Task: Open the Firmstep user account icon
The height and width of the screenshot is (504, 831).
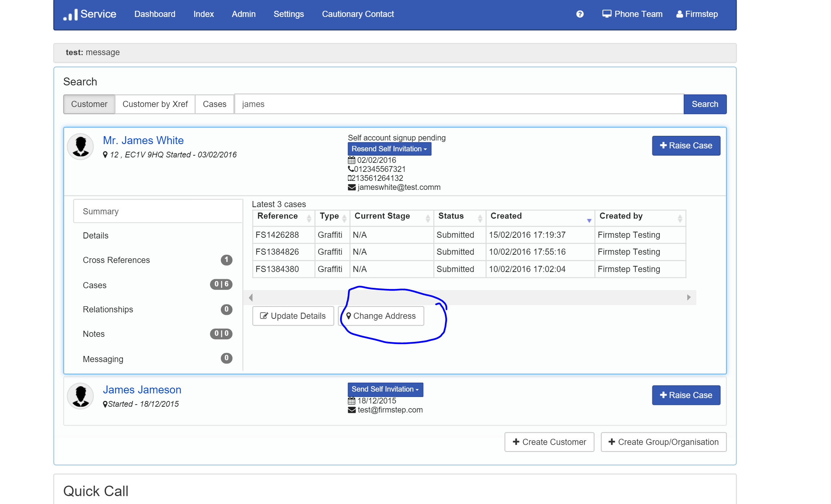Action: tap(679, 14)
